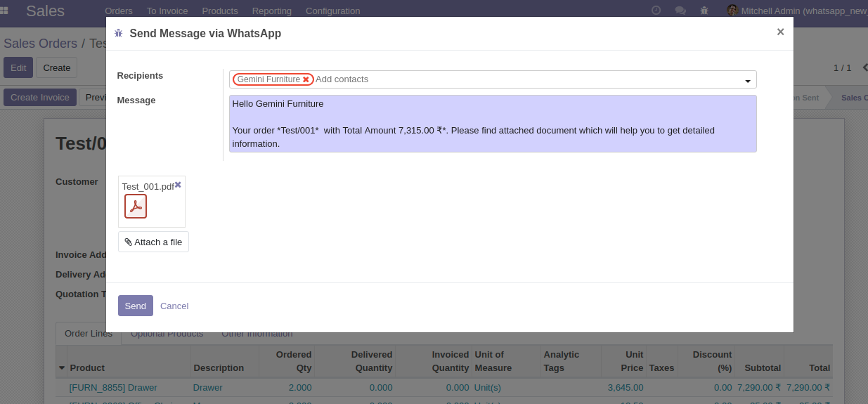Open the Products menu
Viewport: 868px width, 404px height.
pos(220,11)
